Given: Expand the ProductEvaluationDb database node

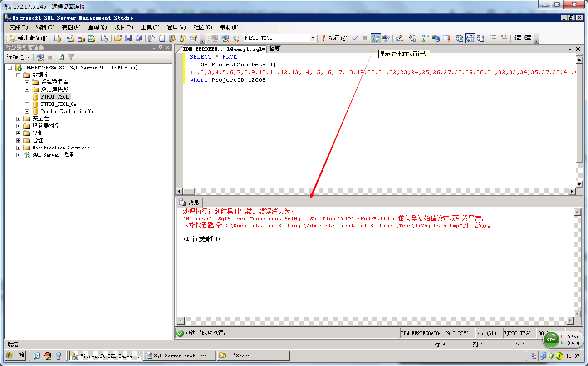Looking at the screenshot, I should point(27,111).
